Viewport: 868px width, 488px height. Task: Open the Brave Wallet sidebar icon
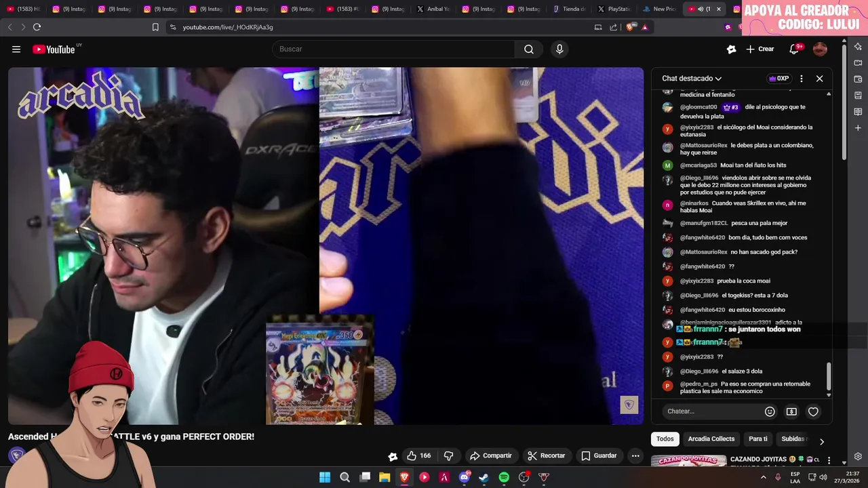858,79
